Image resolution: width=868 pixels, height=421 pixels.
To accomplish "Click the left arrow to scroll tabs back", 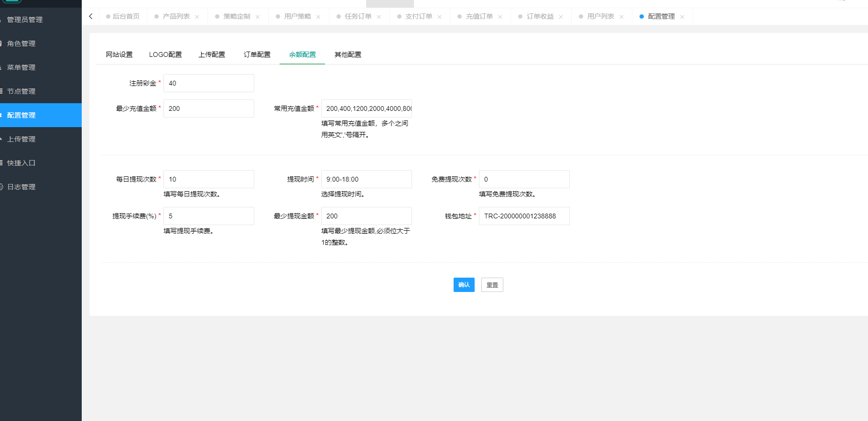I will click(91, 16).
